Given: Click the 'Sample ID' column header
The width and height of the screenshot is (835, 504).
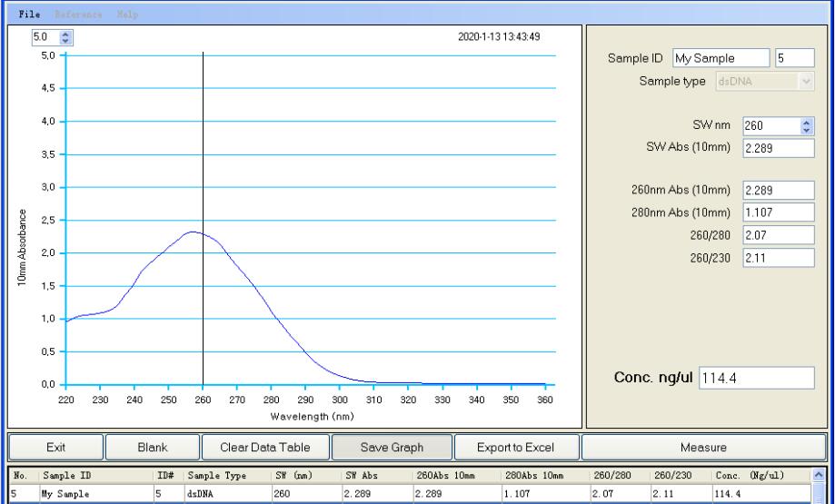Looking at the screenshot, I should pyautogui.click(x=96, y=475).
